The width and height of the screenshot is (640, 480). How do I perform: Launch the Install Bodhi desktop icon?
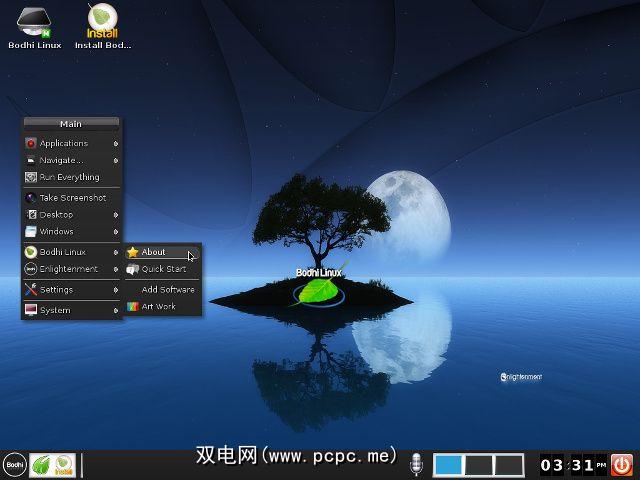(x=102, y=20)
